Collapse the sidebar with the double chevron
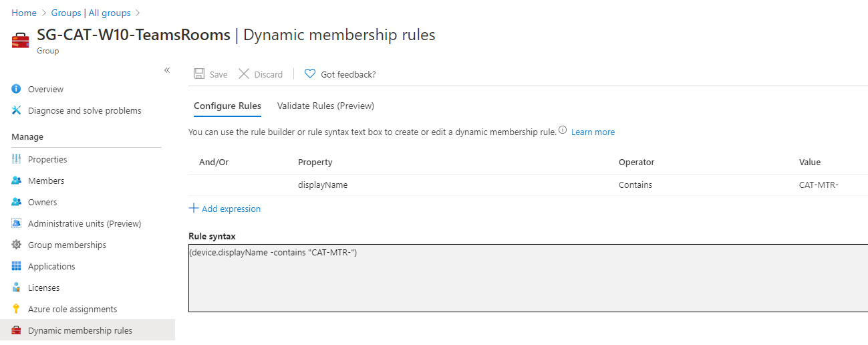This screenshot has width=868, height=345. (x=167, y=70)
